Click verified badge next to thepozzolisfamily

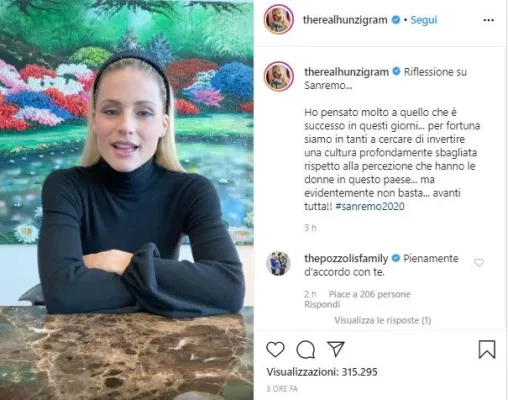[x=396, y=258]
